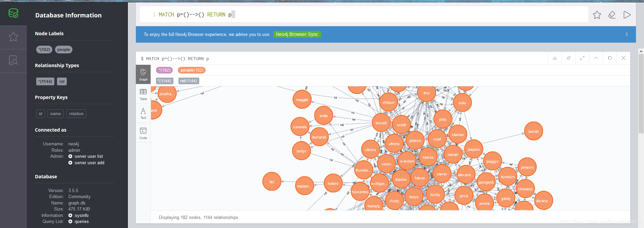
Task: Dismiss the Browser Sync banner
Action: coord(627,34)
